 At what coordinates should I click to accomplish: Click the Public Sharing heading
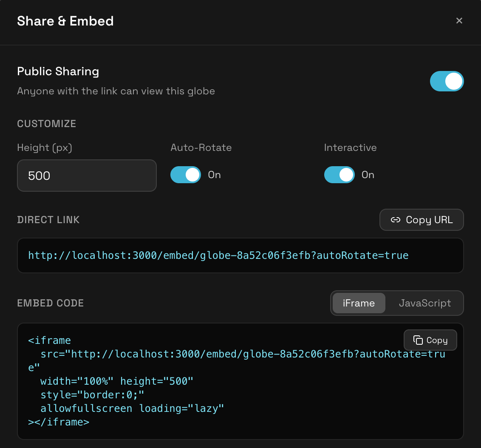58,71
